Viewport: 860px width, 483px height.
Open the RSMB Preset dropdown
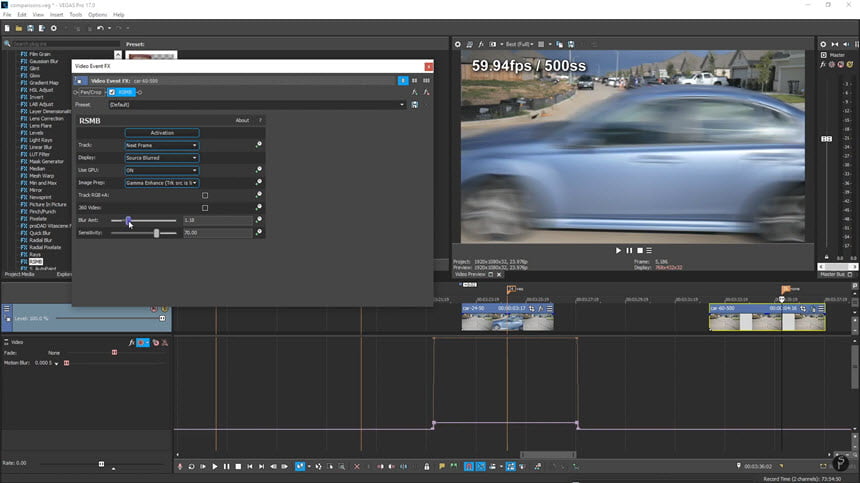pos(257,105)
